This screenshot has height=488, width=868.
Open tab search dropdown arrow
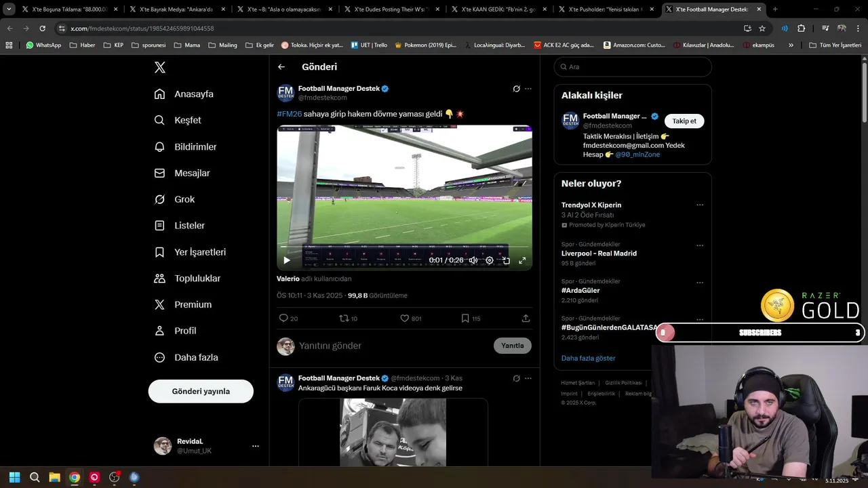(9, 9)
